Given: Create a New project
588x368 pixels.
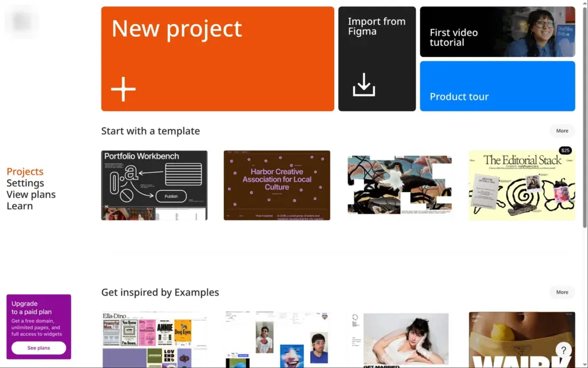Looking at the screenshot, I should [218, 59].
